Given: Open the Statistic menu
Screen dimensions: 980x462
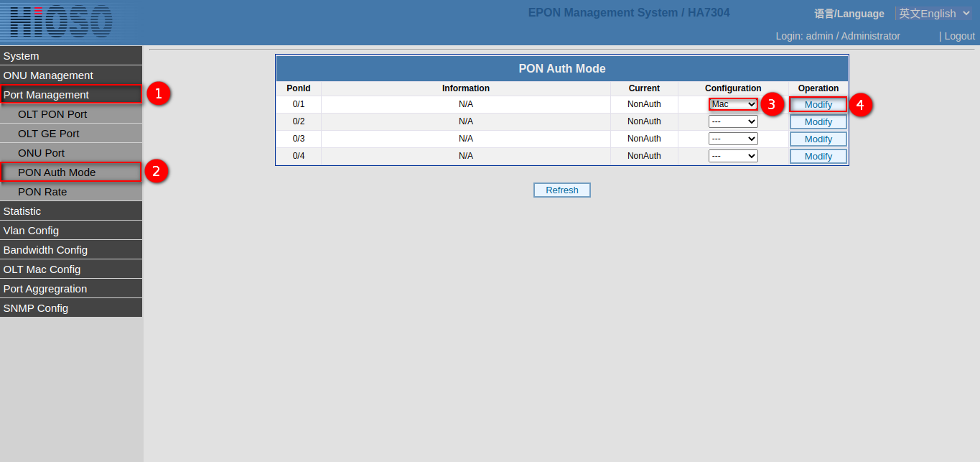Looking at the screenshot, I should click(70, 211).
